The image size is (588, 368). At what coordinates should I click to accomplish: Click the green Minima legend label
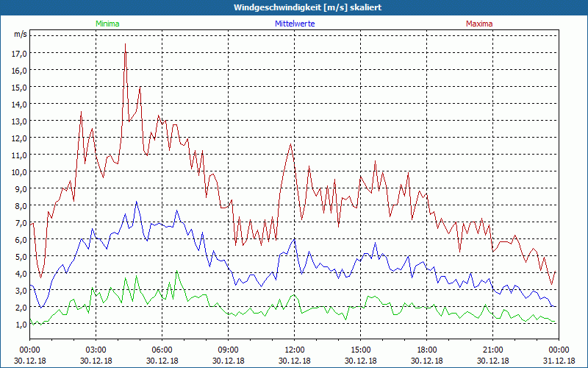[107, 24]
